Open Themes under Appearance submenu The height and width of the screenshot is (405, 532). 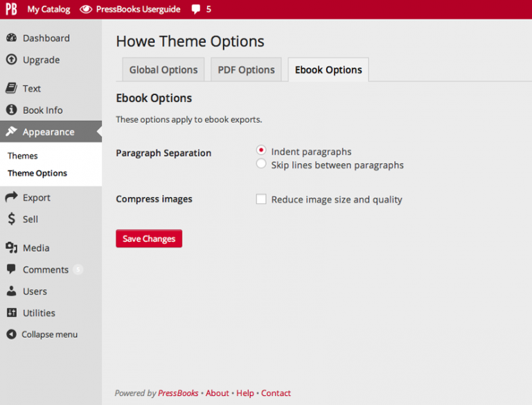[23, 156]
